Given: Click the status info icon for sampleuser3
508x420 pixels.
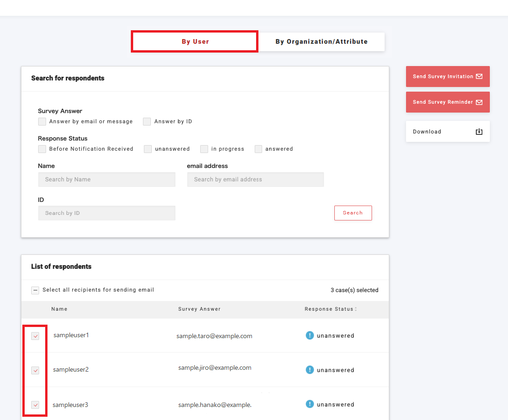Looking at the screenshot, I should 310,404.
